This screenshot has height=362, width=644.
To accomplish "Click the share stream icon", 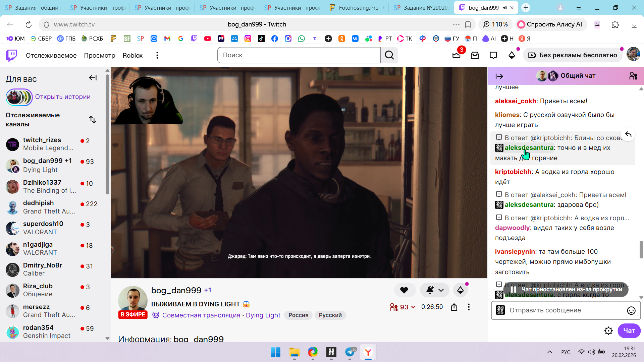I will pyautogui.click(x=454, y=307).
